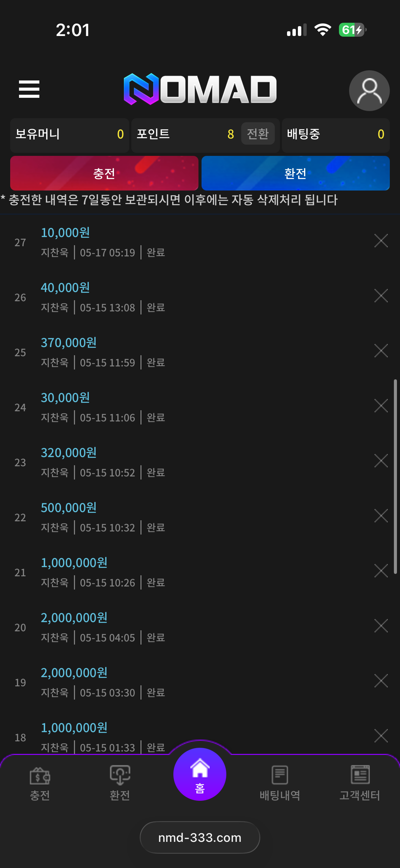Delete entry 25 of 370,000원
The height and width of the screenshot is (868, 400).
pos(381,351)
